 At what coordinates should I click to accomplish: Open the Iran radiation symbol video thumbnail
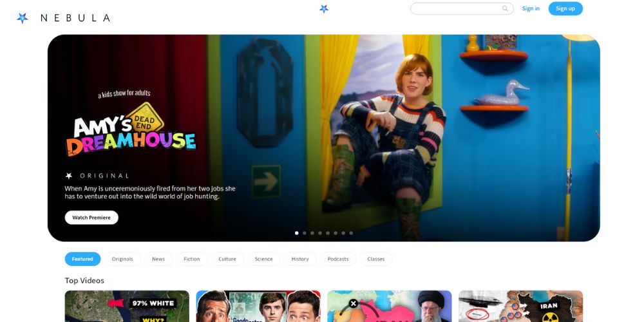click(x=520, y=307)
